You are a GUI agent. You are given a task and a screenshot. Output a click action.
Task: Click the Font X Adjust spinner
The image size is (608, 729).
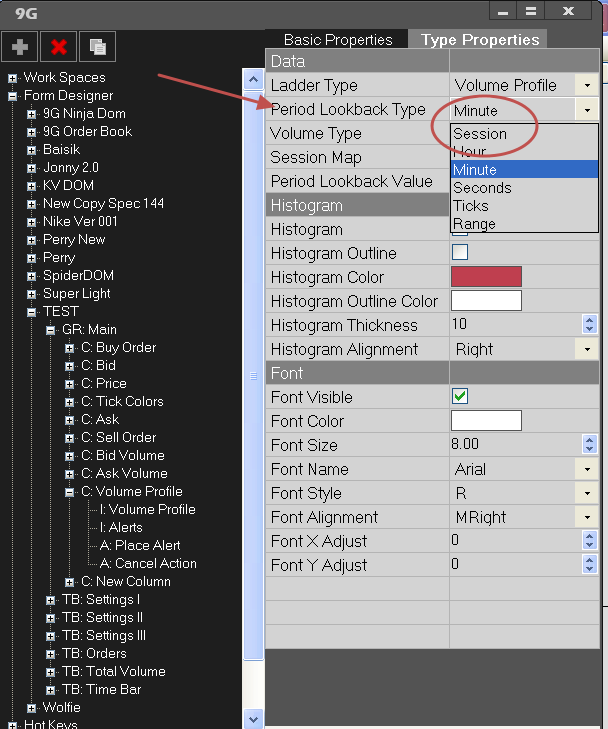[x=589, y=540]
